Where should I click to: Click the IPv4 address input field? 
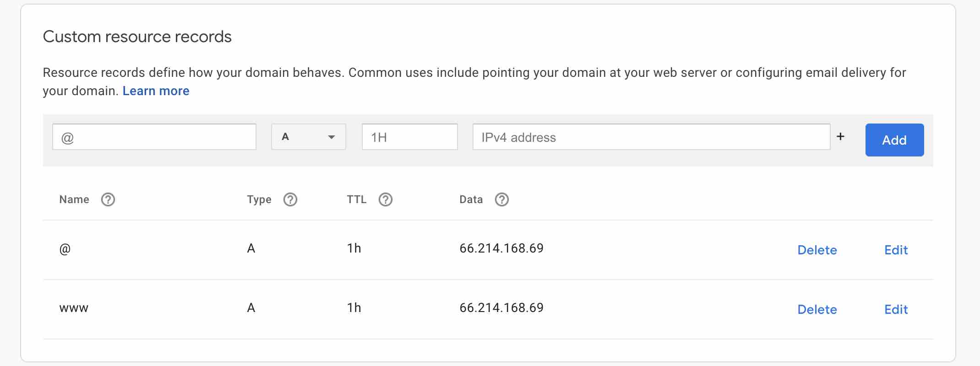point(651,137)
